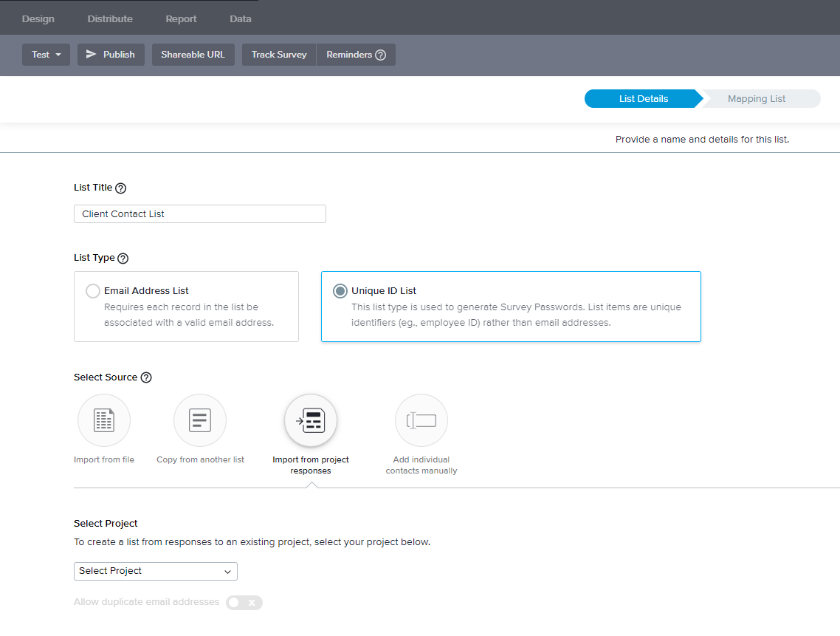Click the Reminders help question mark icon
Viewport: 840px width, 636px height.
coord(381,55)
